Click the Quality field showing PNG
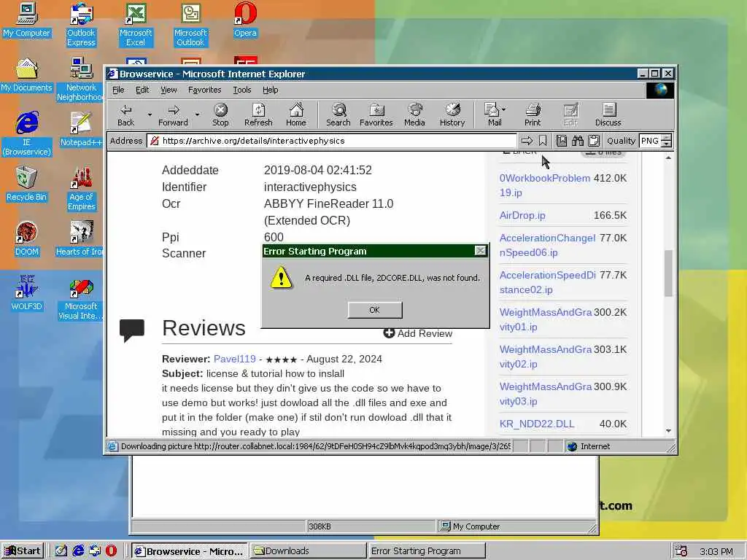Image resolution: width=747 pixels, height=560 pixels. [x=650, y=141]
